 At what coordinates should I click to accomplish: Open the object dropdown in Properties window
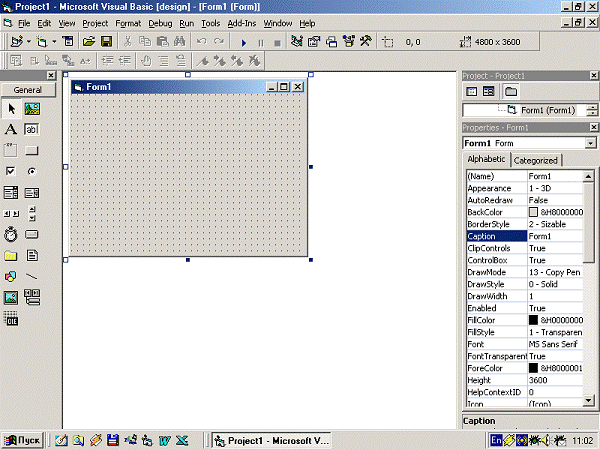click(x=590, y=143)
